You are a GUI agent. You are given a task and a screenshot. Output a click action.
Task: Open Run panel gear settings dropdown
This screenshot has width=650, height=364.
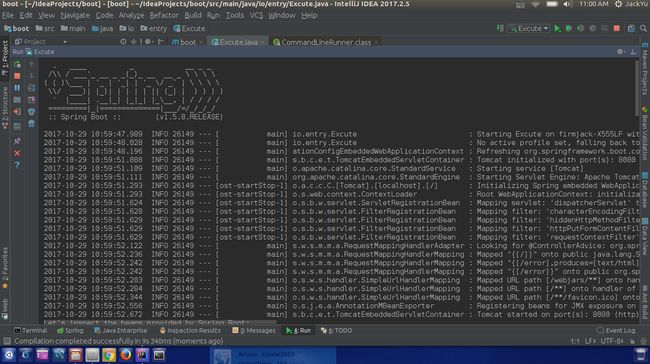(x=621, y=52)
